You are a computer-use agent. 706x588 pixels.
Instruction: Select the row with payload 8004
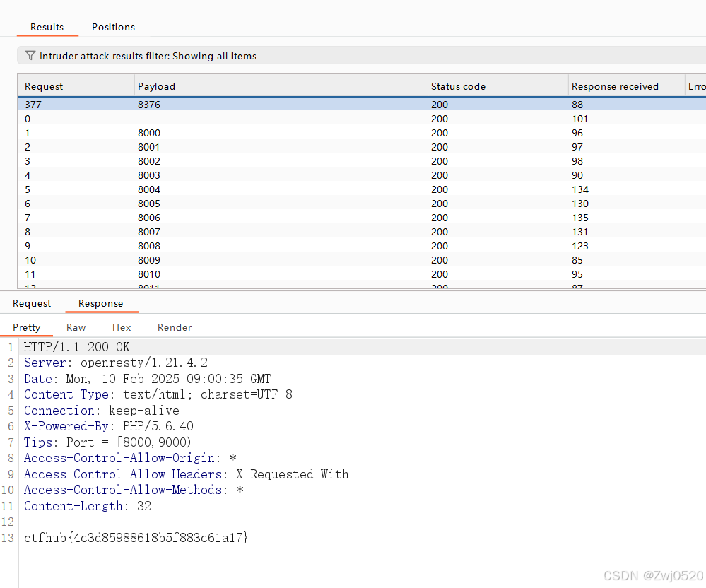pyautogui.click(x=212, y=189)
